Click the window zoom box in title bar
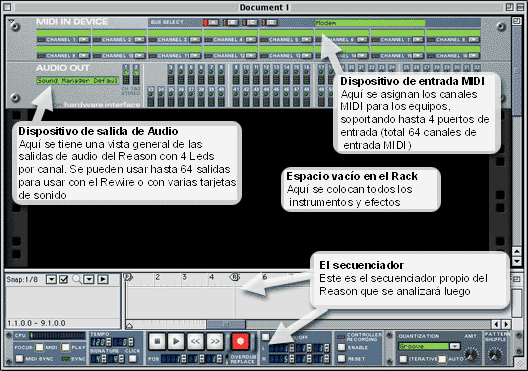Image resolution: width=528 pixels, height=371 pixels. pos(509,7)
